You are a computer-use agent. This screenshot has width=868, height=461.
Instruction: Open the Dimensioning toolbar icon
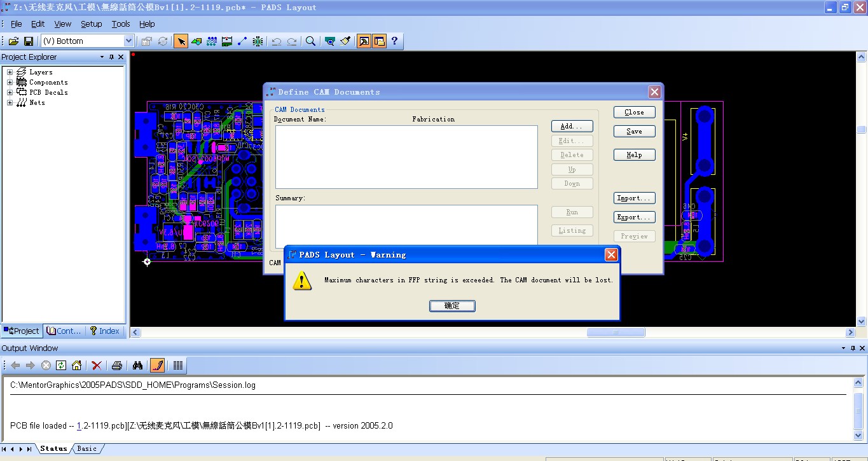tap(227, 41)
